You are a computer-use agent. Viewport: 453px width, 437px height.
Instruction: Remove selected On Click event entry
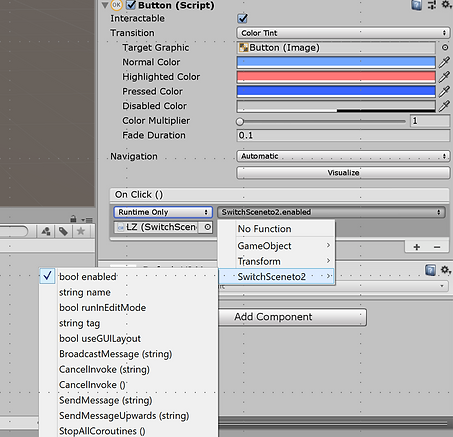tap(437, 247)
